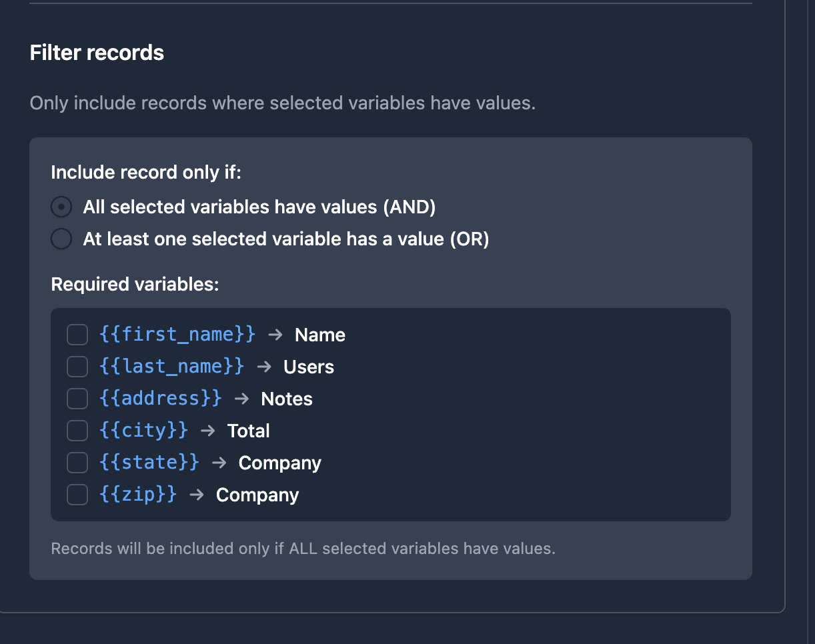Click the Notes column mapping text
Image resolution: width=815 pixels, height=644 pixels.
pos(287,399)
